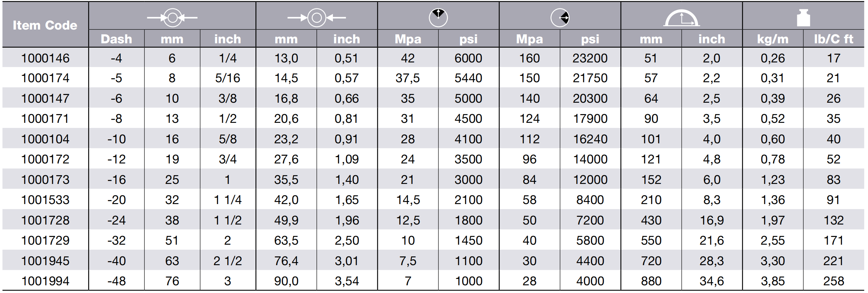Select item code 1001533
This screenshot has height=293, width=868.
(45, 200)
